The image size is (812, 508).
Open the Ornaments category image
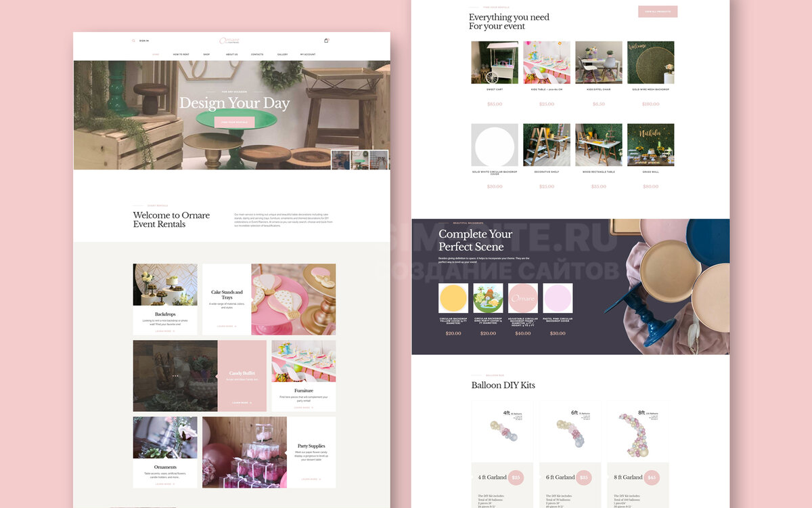tap(165, 438)
